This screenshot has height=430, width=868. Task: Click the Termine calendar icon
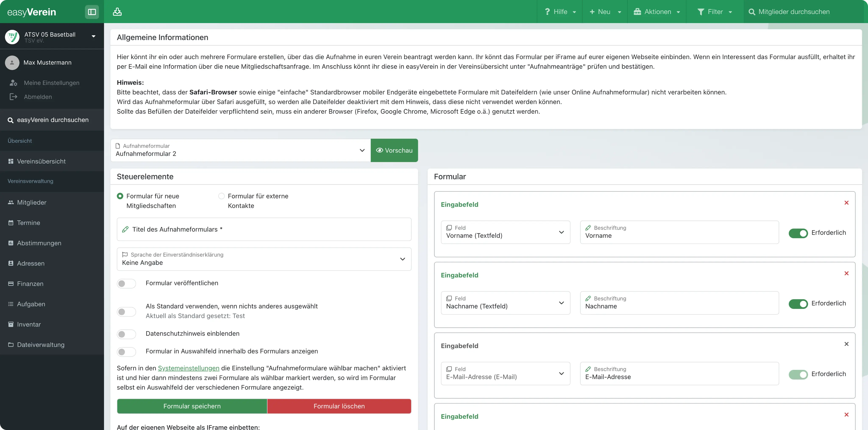pyautogui.click(x=11, y=223)
